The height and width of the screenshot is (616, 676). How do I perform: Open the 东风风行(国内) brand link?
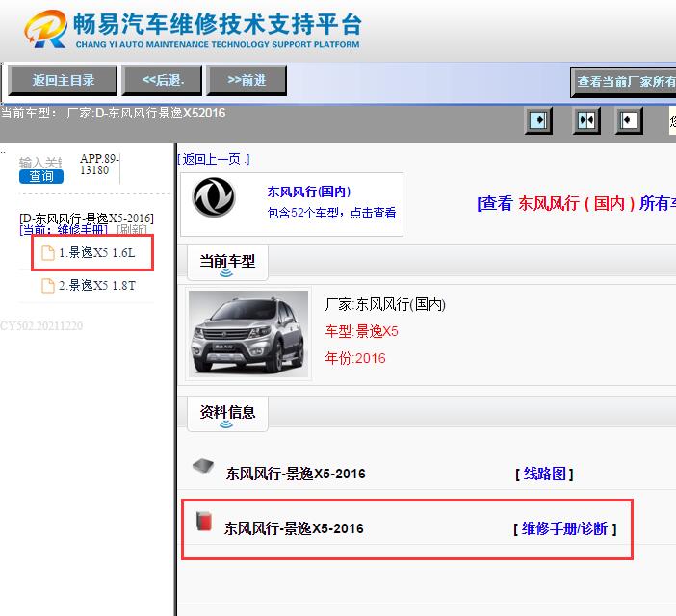pyautogui.click(x=309, y=192)
